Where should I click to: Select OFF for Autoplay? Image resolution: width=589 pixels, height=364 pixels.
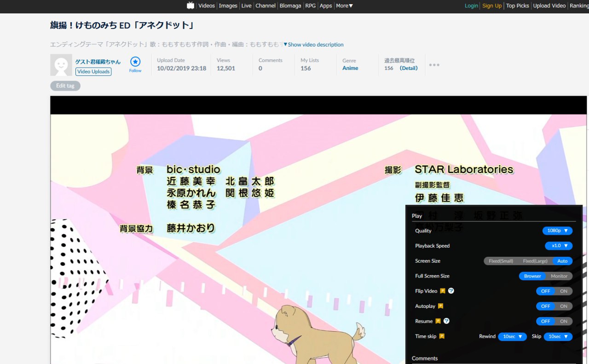pos(545,306)
